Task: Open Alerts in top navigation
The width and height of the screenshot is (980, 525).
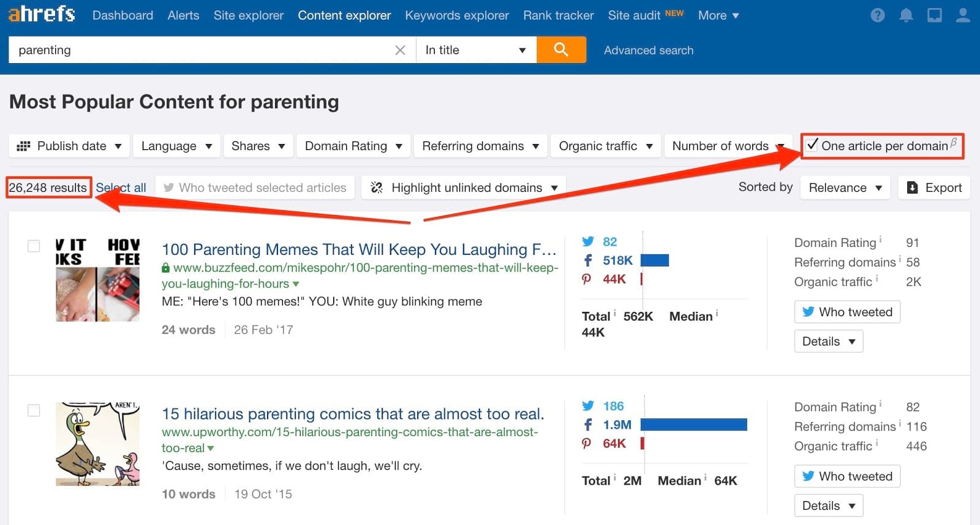Action: tap(183, 15)
